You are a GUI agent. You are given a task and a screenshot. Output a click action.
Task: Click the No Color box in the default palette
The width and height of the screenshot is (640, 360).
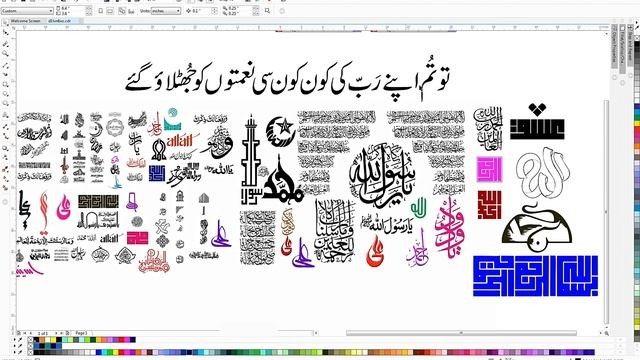(30, 352)
